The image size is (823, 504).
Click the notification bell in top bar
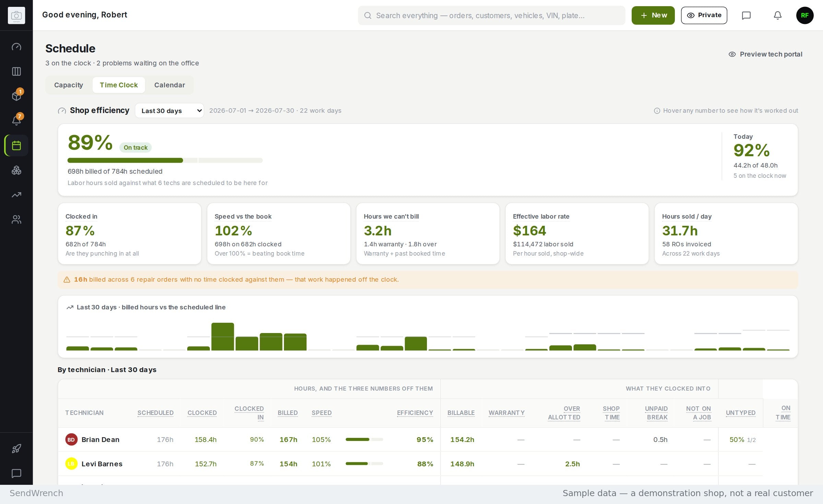(x=778, y=15)
